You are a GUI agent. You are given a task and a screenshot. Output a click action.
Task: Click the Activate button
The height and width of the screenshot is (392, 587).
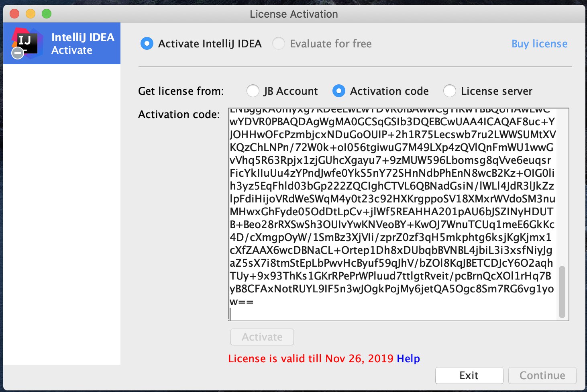coord(262,337)
